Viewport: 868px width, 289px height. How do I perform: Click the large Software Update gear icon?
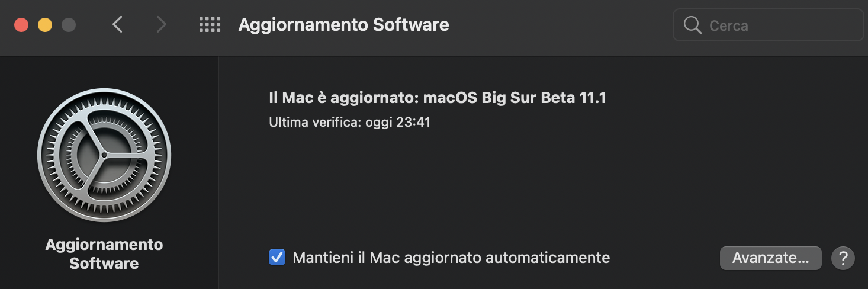(x=104, y=155)
